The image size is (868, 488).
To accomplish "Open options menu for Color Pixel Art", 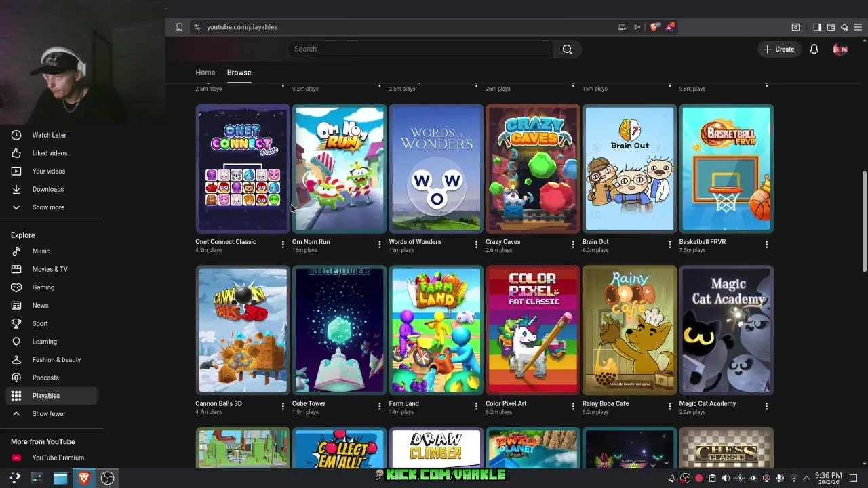I will (x=573, y=406).
